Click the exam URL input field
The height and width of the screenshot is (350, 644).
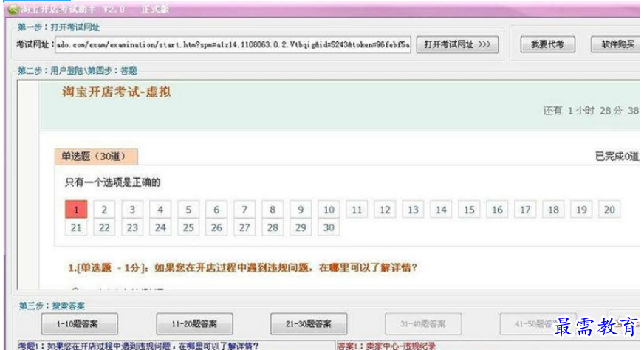[x=233, y=44]
